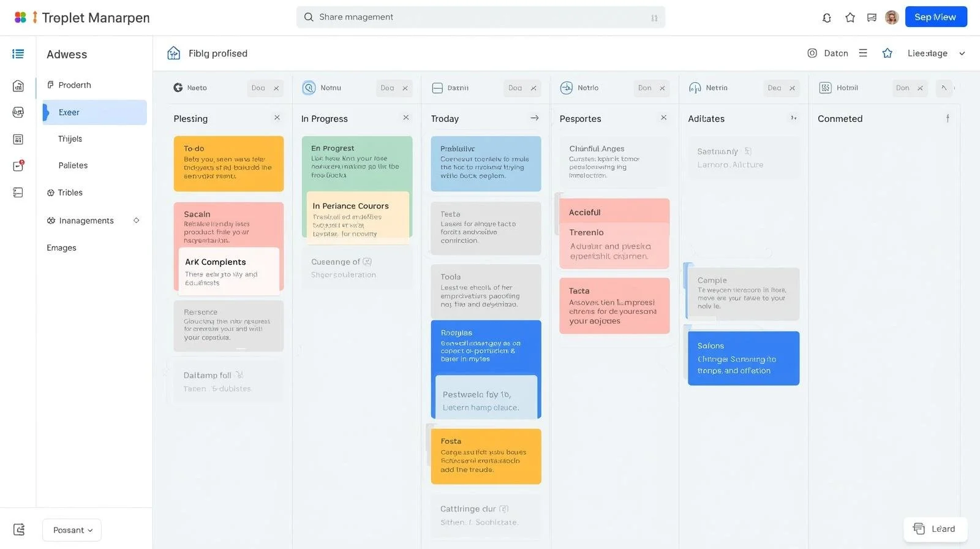The image size is (980, 549).
Task: Click the icon beside Saetnıanly
Action: tap(748, 151)
